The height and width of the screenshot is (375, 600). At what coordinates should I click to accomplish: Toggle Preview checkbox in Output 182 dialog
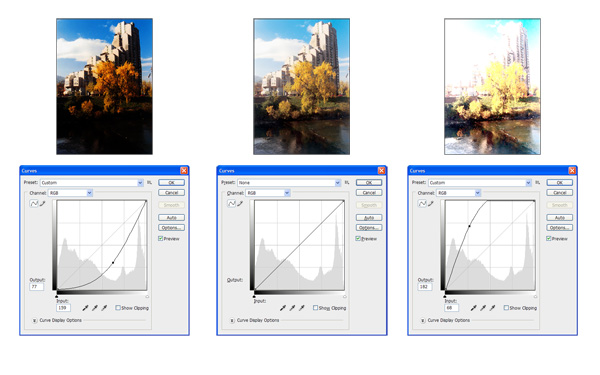pyautogui.click(x=549, y=238)
